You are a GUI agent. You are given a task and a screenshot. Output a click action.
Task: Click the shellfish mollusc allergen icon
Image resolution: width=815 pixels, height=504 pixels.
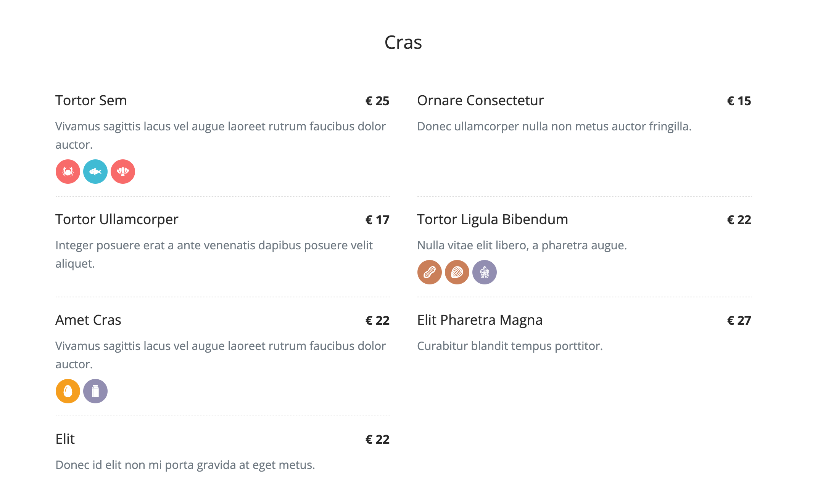pyautogui.click(x=123, y=172)
